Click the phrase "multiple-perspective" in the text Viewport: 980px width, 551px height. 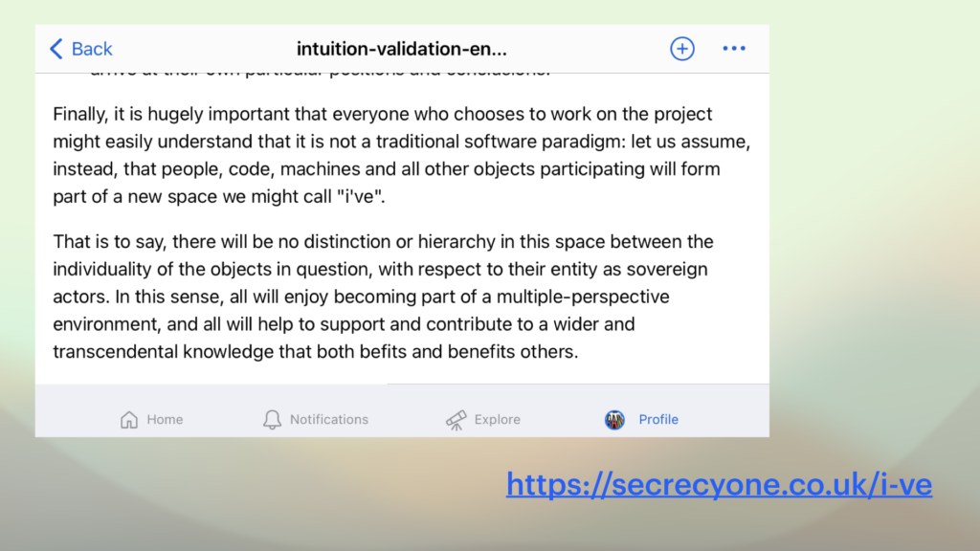583,297
